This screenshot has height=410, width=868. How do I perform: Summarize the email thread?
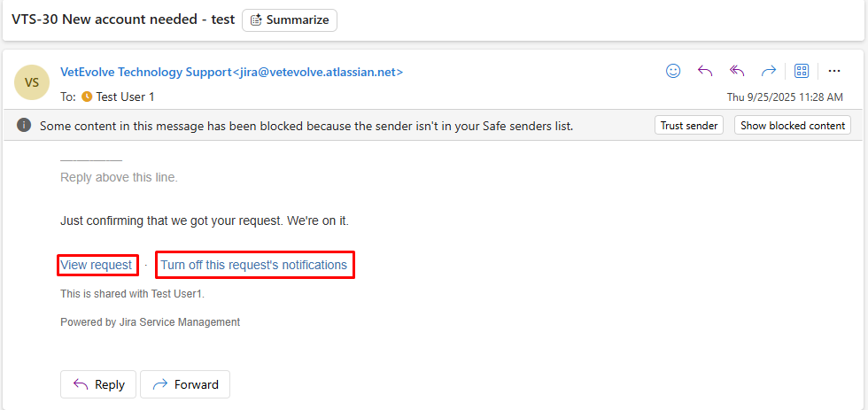290,19
